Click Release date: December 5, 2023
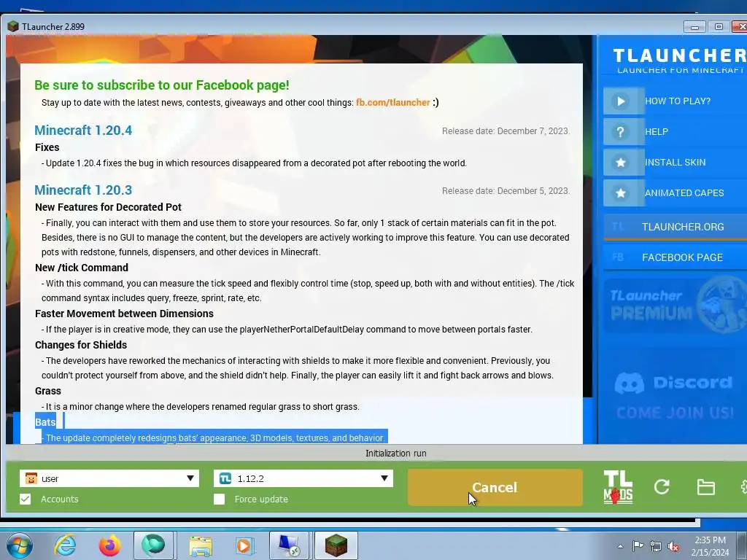The image size is (747, 560). pyautogui.click(x=506, y=191)
